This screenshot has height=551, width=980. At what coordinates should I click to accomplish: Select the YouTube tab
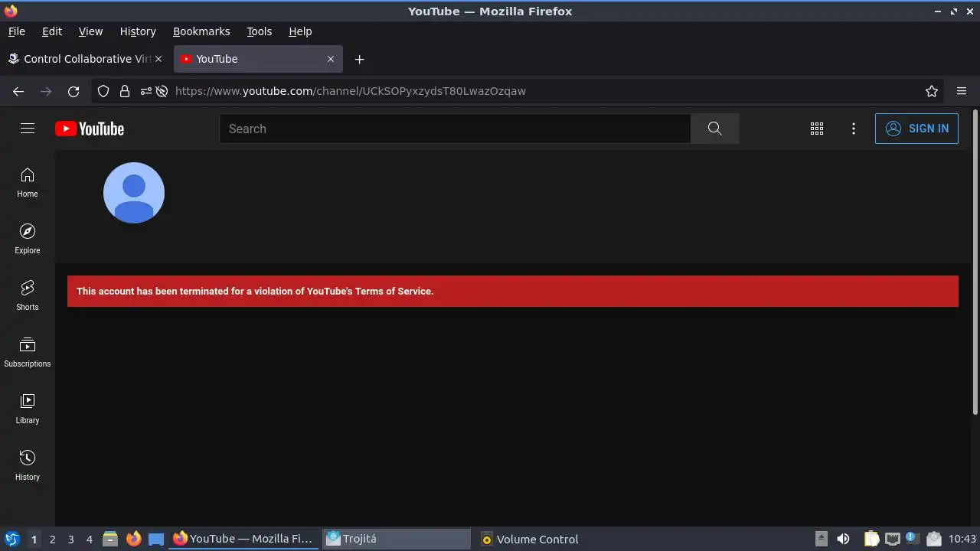[x=258, y=59]
